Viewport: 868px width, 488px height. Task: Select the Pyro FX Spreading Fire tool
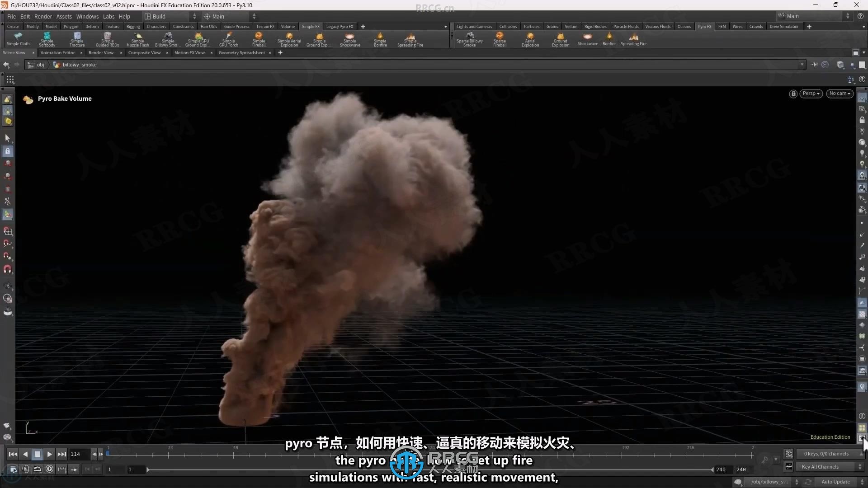click(633, 39)
